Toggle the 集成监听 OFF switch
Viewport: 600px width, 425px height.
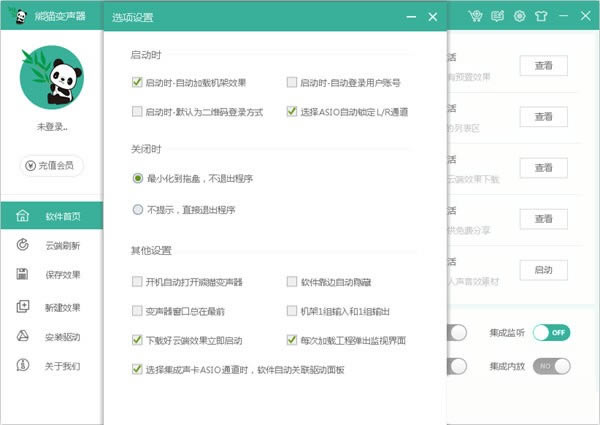551,332
